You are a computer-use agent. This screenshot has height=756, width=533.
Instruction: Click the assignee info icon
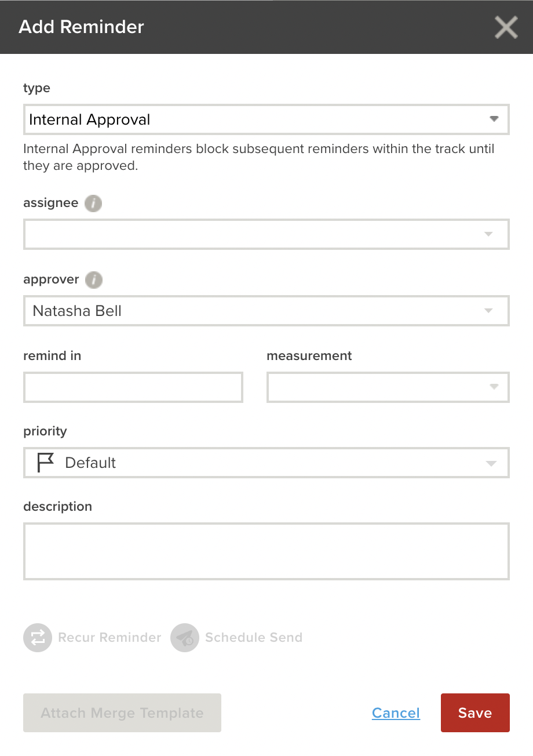[93, 203]
